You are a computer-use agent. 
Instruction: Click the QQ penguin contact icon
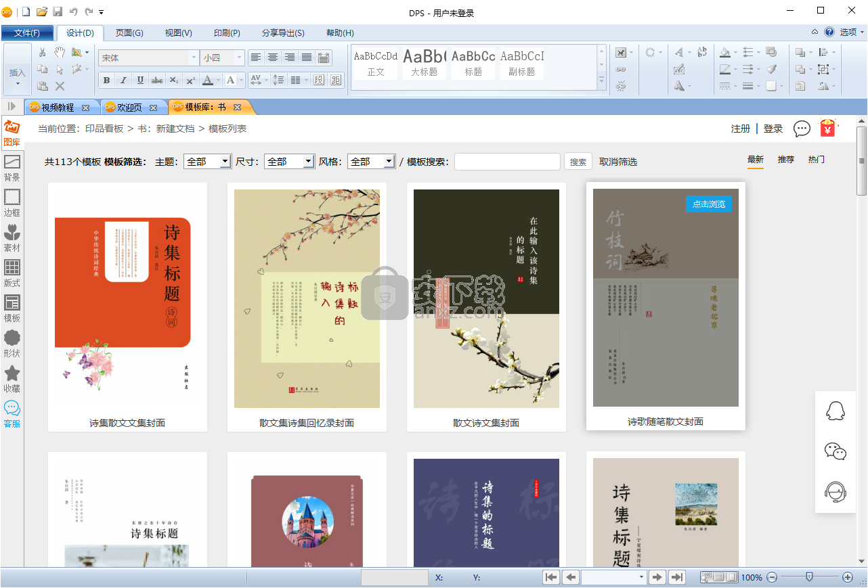point(836,411)
